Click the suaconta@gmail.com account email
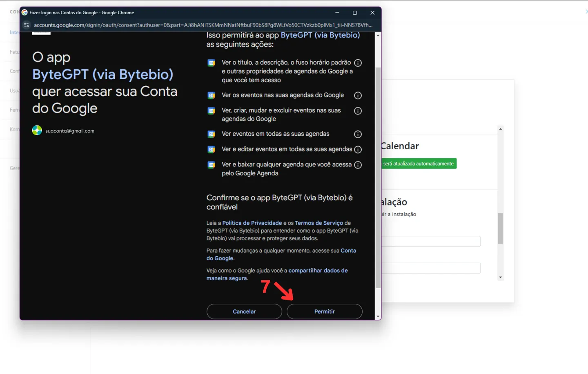 coord(70,131)
